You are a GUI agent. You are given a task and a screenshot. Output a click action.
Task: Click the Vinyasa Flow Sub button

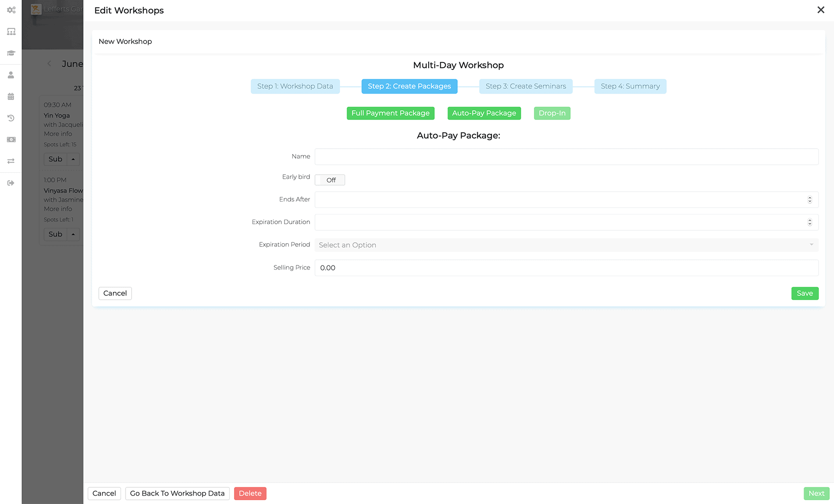pos(55,234)
